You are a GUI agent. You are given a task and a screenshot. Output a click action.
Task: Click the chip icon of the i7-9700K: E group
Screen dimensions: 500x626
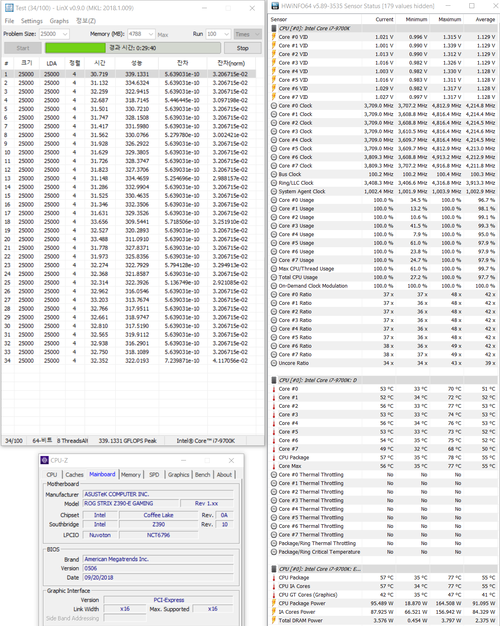(274, 569)
